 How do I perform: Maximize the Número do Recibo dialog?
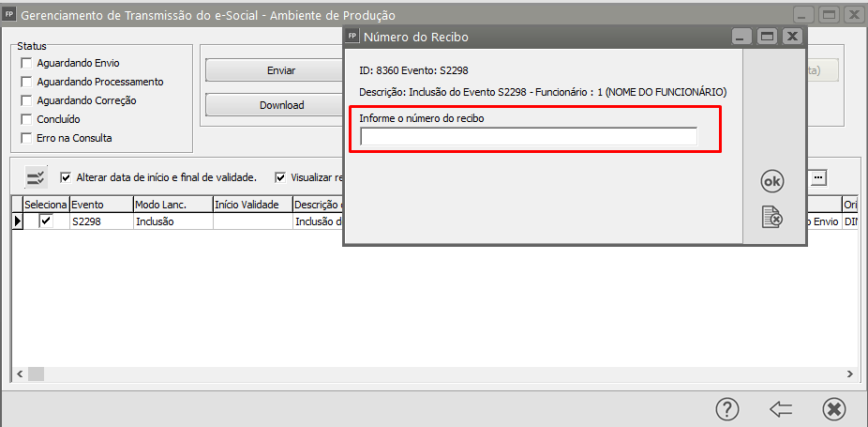coord(767,37)
